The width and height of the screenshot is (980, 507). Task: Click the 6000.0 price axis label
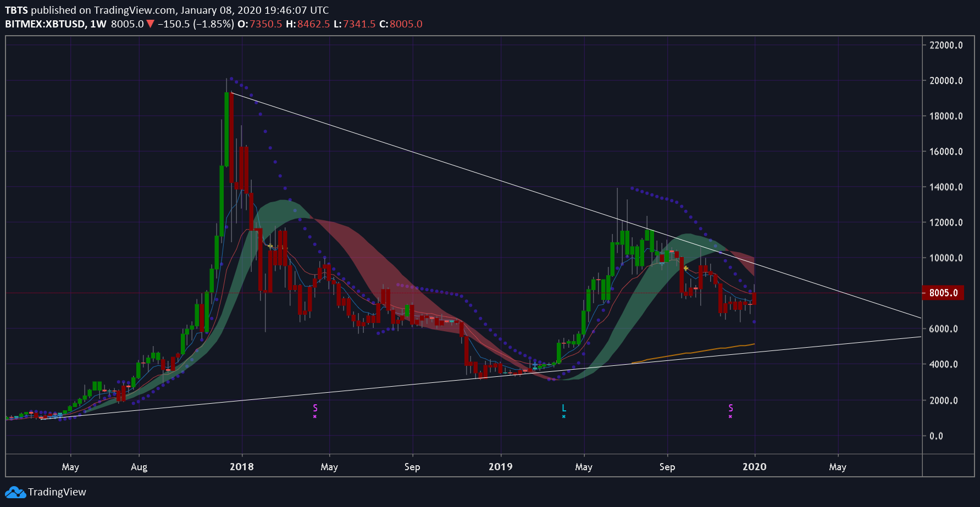944,329
